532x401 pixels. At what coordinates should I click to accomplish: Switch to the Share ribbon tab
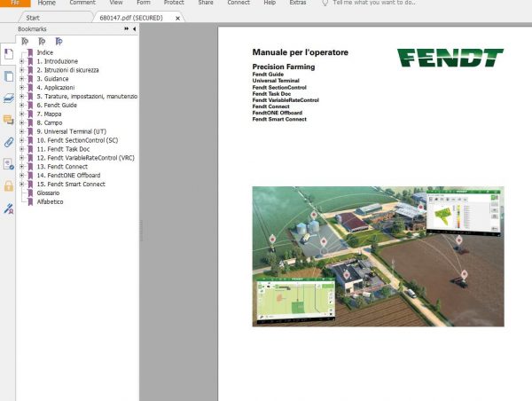point(206,3)
